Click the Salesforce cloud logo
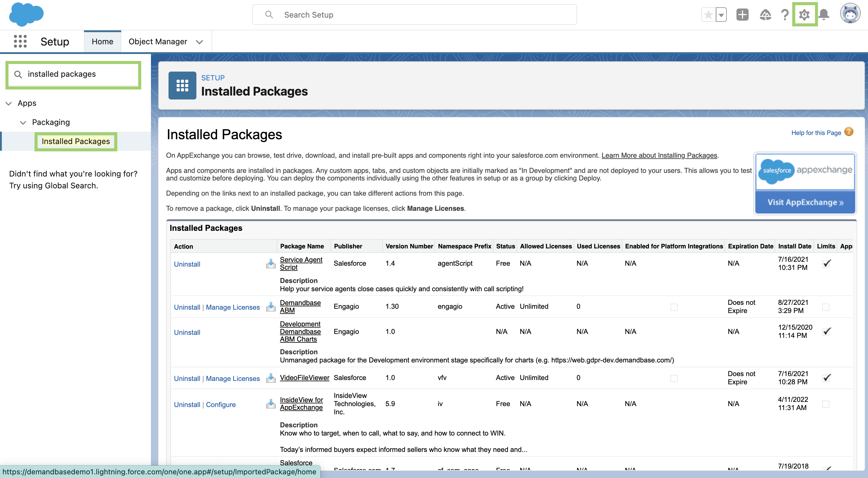 pos(26,14)
